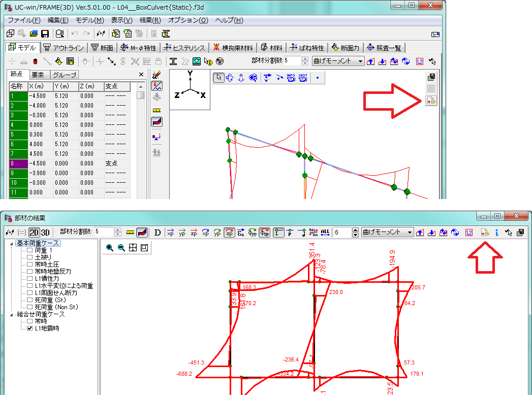Select the pointer arrow tool in viewport toolbar
Screen dimensions: 532x395
tap(218, 78)
